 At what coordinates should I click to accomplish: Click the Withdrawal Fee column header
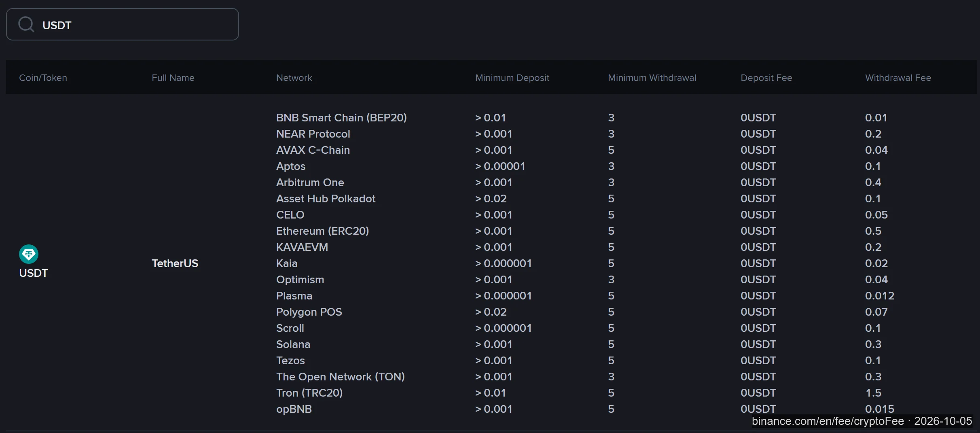point(898,78)
